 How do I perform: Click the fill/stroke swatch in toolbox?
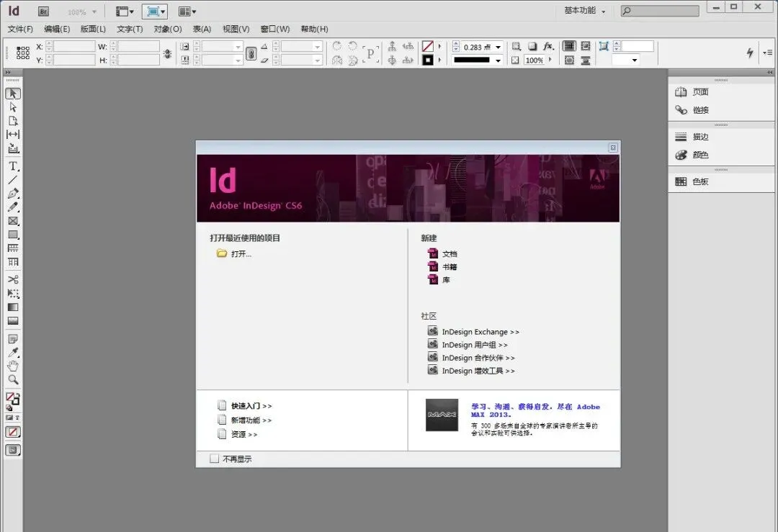pos(12,398)
